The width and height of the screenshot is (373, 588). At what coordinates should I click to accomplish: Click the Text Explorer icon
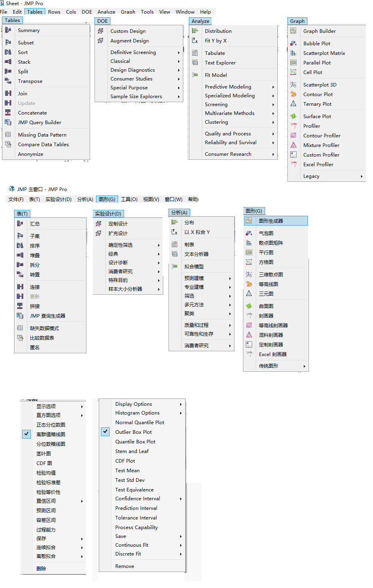[x=195, y=62]
